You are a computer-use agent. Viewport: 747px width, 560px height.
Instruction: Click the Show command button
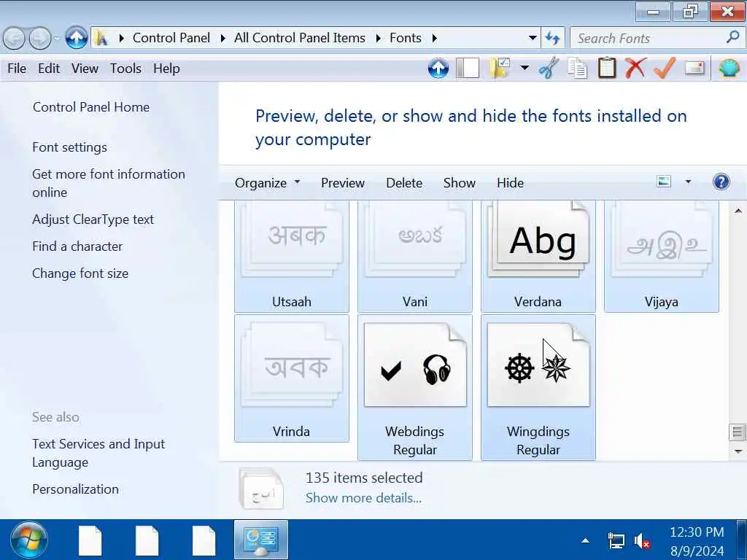click(x=460, y=183)
